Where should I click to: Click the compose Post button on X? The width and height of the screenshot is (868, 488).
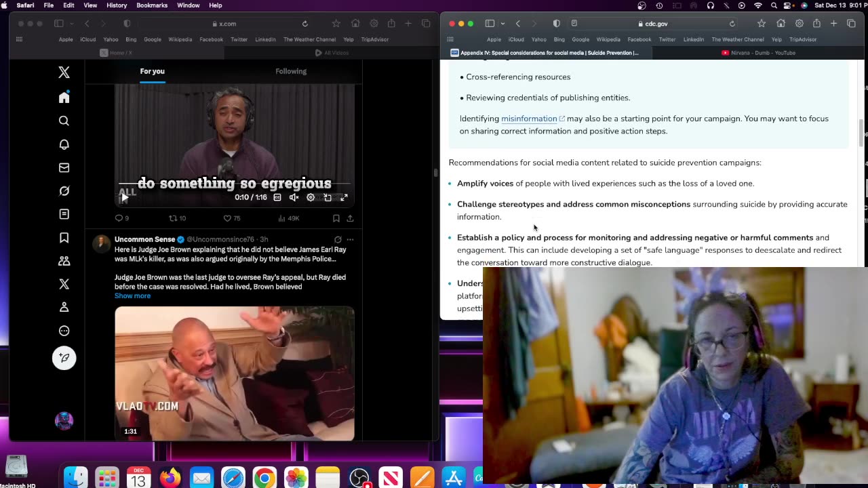click(x=64, y=358)
